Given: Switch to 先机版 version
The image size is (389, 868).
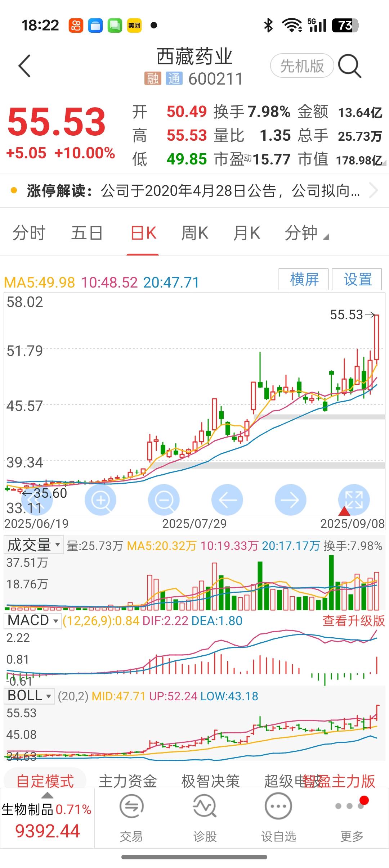Looking at the screenshot, I should point(302,66).
